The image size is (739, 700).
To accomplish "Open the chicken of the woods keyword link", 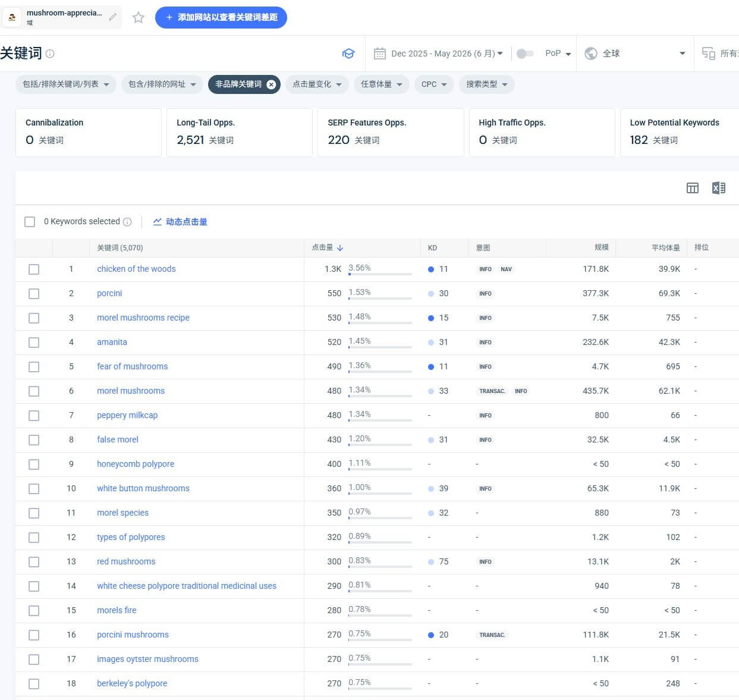I will click(x=136, y=269).
